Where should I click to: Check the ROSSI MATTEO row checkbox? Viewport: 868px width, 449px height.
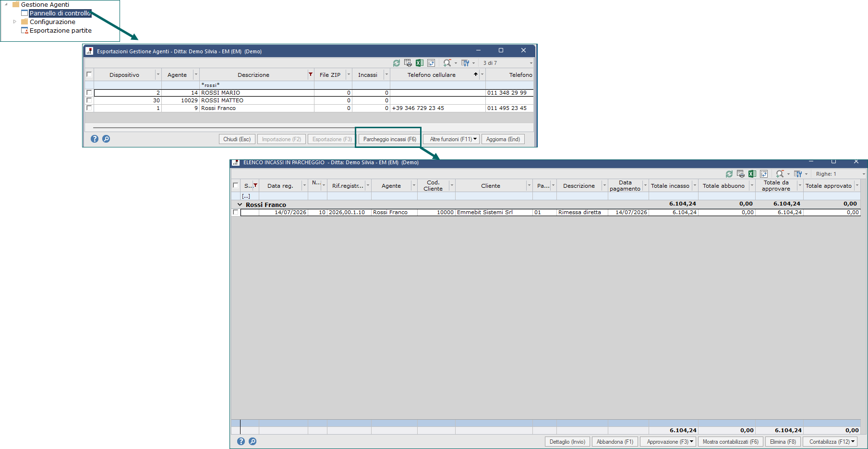click(x=89, y=100)
